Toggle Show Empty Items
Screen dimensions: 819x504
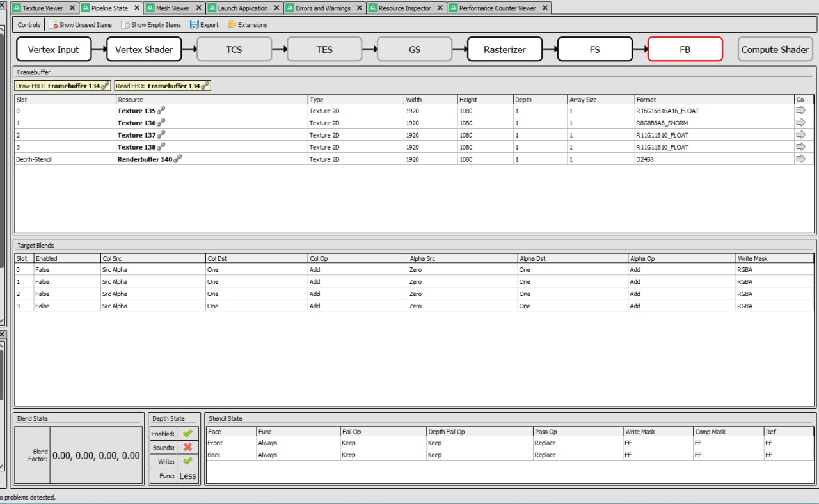pyautogui.click(x=151, y=25)
